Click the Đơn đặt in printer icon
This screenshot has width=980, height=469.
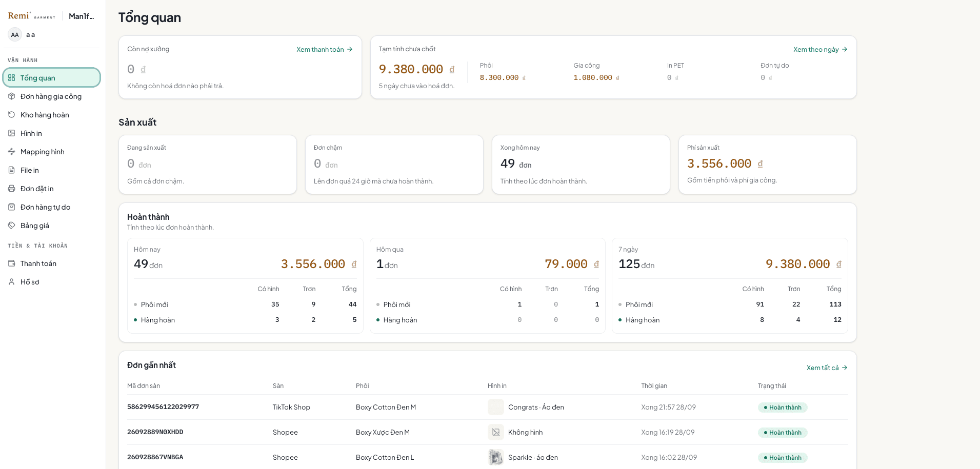coord(12,189)
